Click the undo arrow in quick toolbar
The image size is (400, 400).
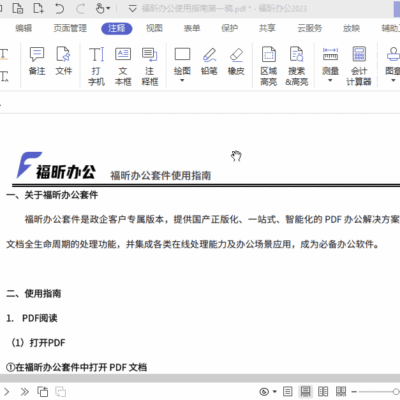59,8
